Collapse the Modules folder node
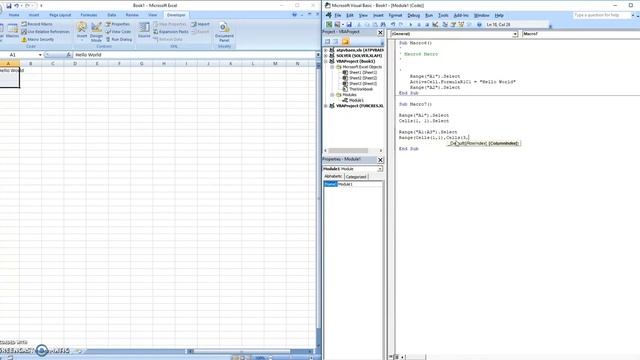This screenshot has width=640, height=360. [332, 95]
